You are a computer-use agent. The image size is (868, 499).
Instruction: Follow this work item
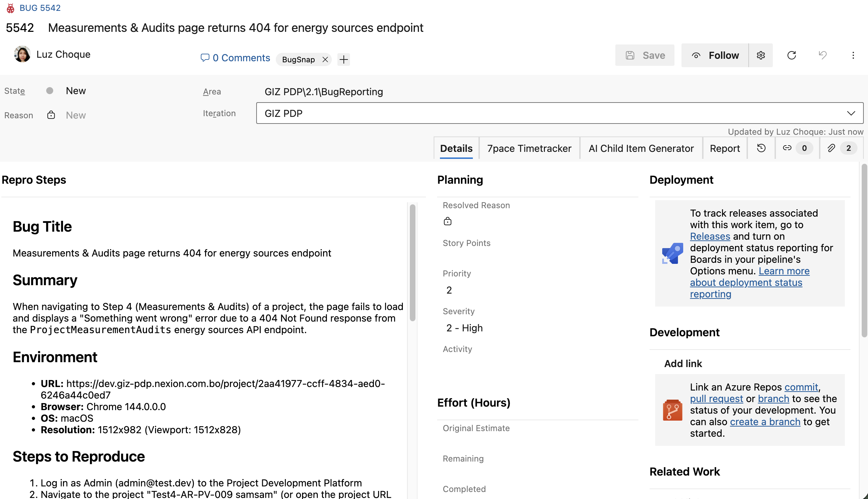point(715,55)
